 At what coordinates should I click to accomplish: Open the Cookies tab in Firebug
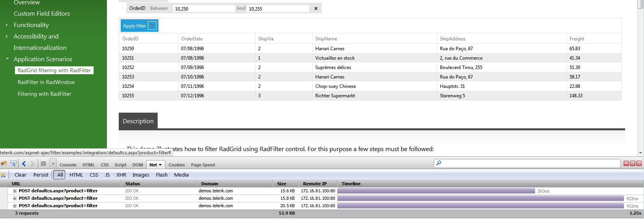(x=177, y=165)
